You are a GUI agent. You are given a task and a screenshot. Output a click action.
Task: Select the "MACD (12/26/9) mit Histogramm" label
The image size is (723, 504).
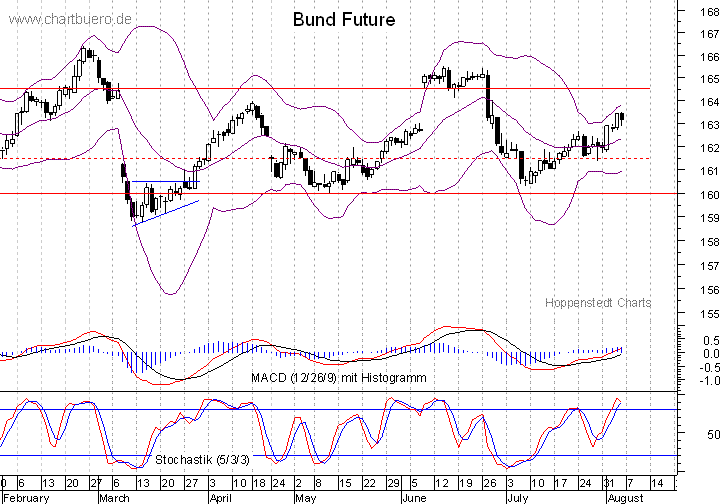tap(339, 378)
